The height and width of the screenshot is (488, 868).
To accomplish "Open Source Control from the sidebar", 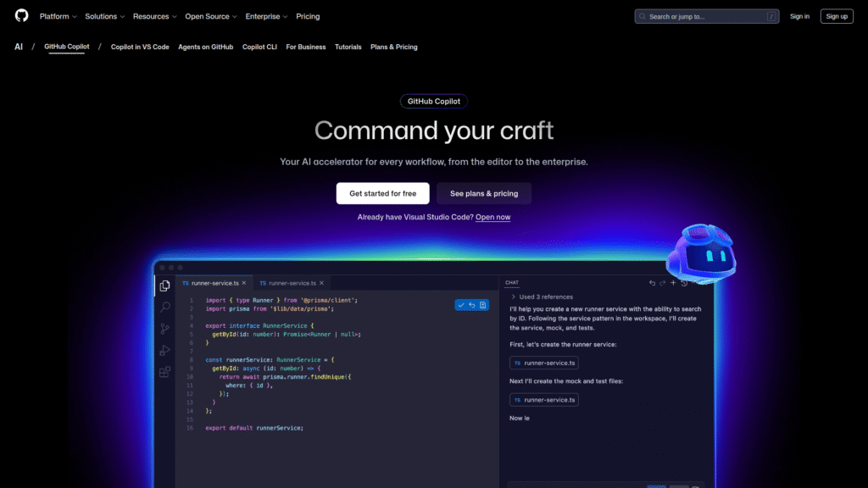I will pyautogui.click(x=164, y=330).
